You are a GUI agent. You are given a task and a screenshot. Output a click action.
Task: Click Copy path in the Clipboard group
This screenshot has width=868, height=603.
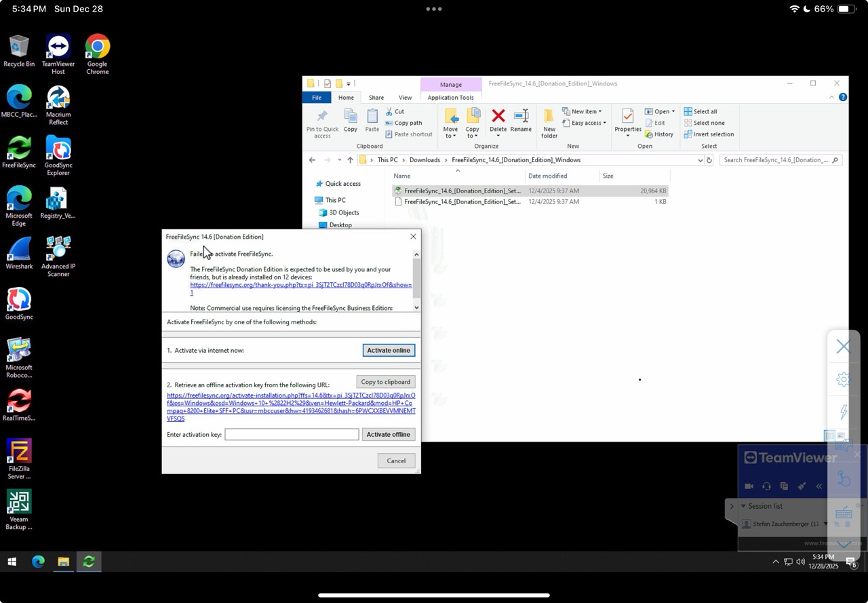pos(403,123)
